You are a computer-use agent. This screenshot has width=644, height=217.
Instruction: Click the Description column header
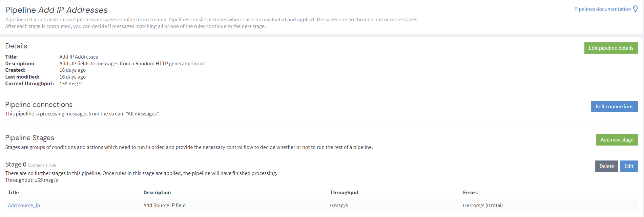pyautogui.click(x=157, y=193)
